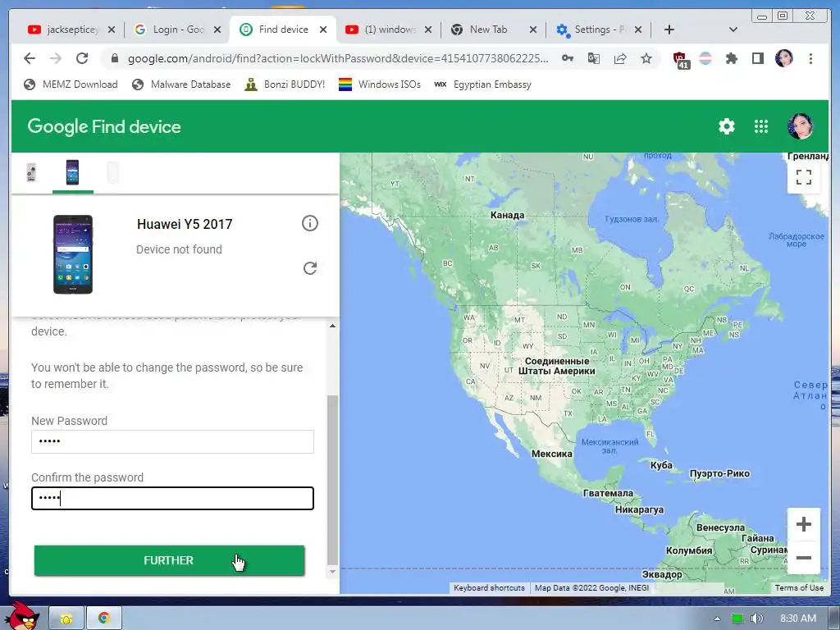The width and height of the screenshot is (840, 630).
Task: Select the first device thumbnail tab
Action: pos(31,172)
